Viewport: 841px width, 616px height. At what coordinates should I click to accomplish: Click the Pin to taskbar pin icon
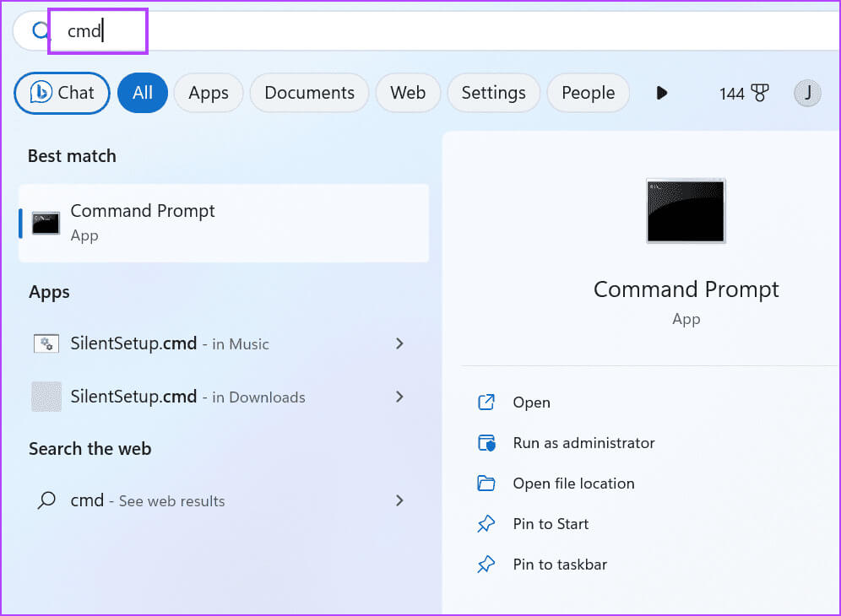486,565
